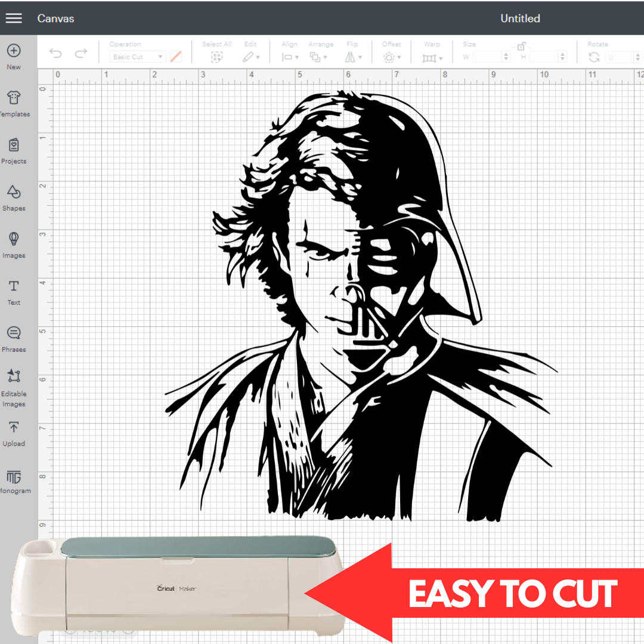Click the height stepper arrows
Screen dimensions: 644x644
point(563,57)
